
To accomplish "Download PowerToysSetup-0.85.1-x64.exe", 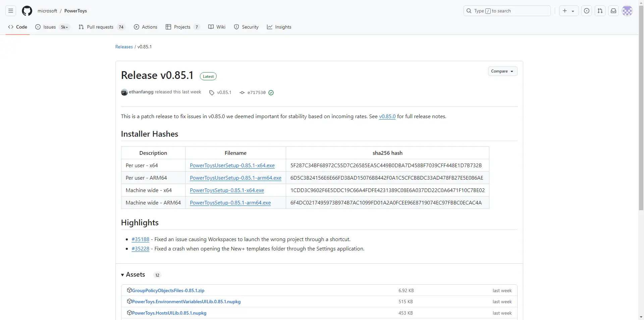I will pos(227,190).
